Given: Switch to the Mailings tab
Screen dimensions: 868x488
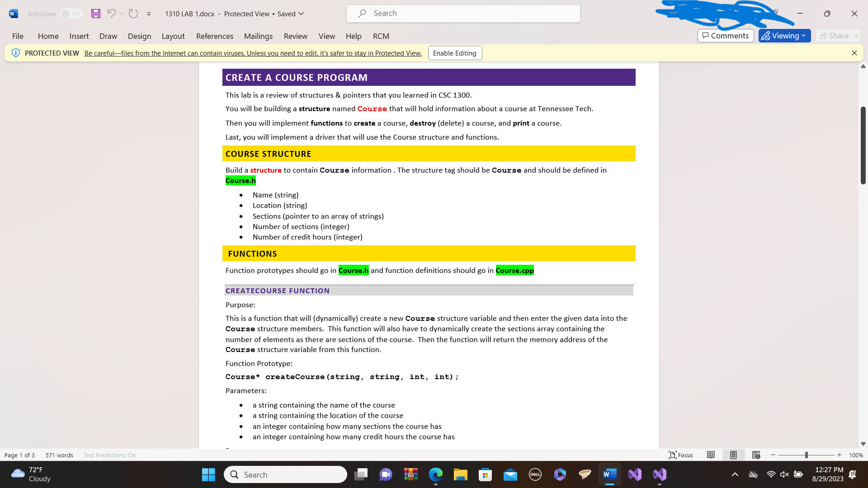Looking at the screenshot, I should tap(258, 36).
